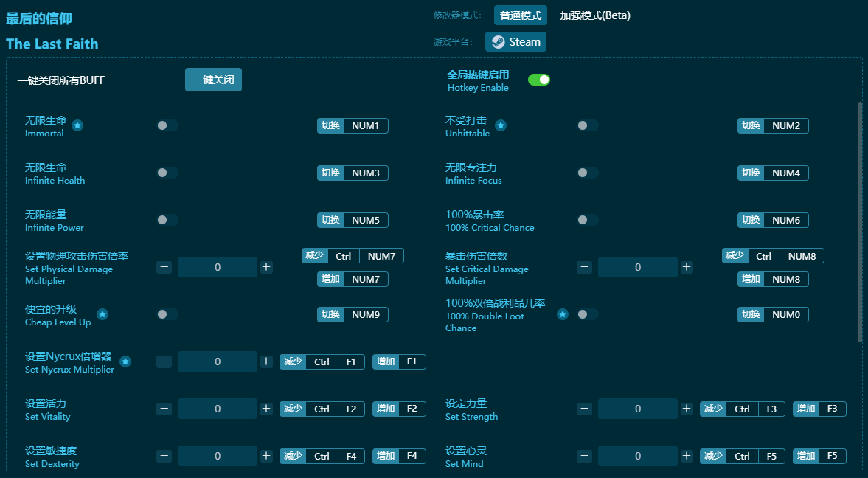868x478 pixels.
Task: Select the 加强模式(Beta) enhanced mode tab
Action: [595, 15]
